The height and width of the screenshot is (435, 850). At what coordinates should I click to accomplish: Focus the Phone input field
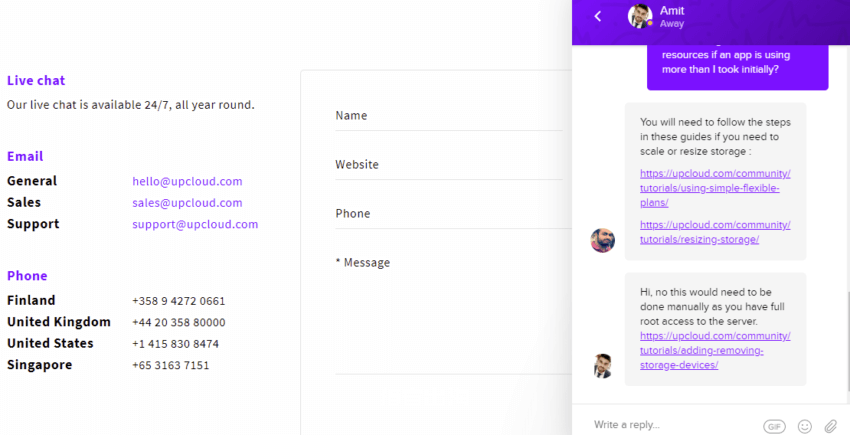coord(453,213)
